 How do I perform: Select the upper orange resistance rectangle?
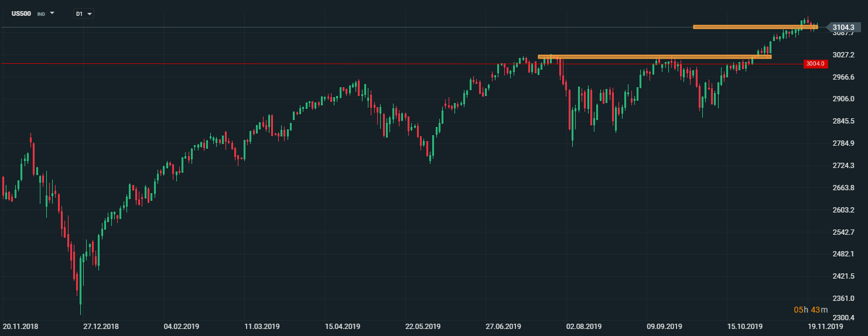pos(754,27)
